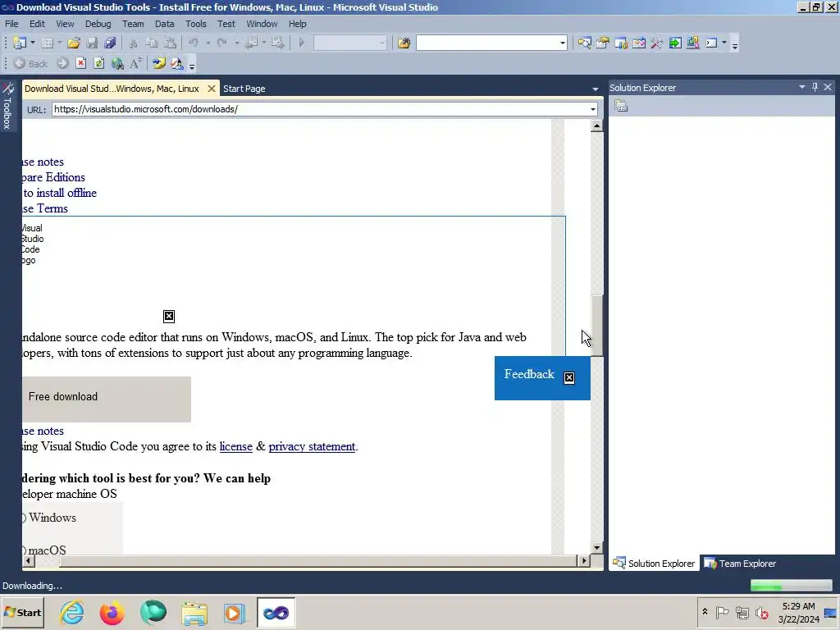Click the Solution Explorer Properties toolbar icon
The height and width of the screenshot is (630, 840).
(x=621, y=106)
